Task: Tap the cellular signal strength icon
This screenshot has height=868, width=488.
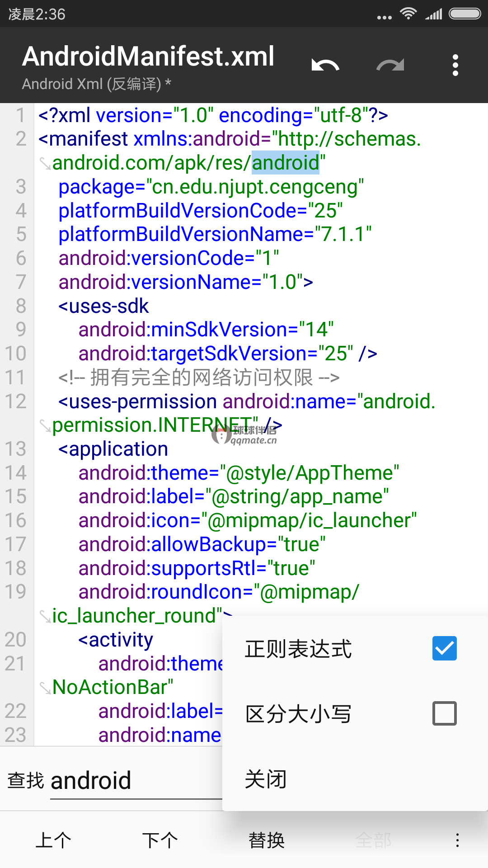Action: pyautogui.click(x=434, y=14)
